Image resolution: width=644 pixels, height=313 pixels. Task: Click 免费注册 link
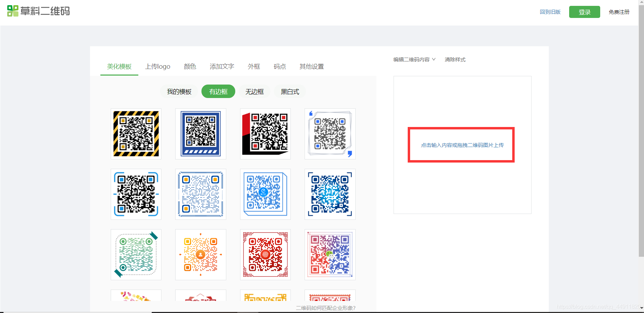coord(619,12)
